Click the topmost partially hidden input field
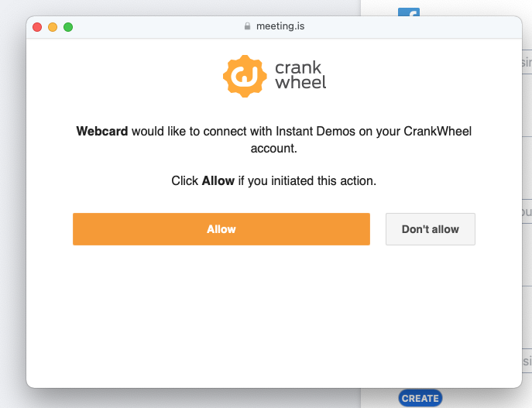Screen dimensions: 532x408 [x=527, y=61]
